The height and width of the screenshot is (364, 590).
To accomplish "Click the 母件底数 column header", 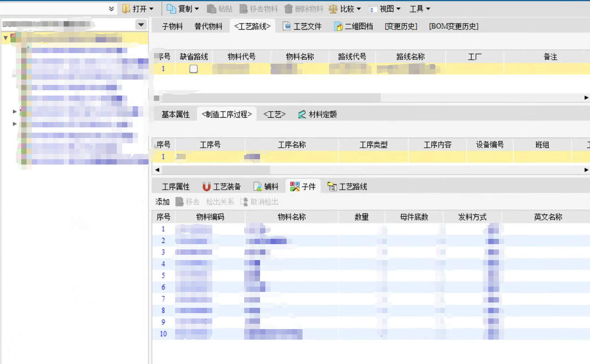I will pos(414,217).
